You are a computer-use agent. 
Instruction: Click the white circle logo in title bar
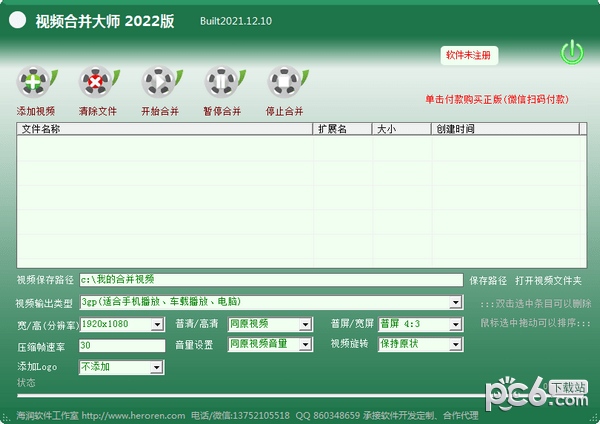(x=17, y=20)
